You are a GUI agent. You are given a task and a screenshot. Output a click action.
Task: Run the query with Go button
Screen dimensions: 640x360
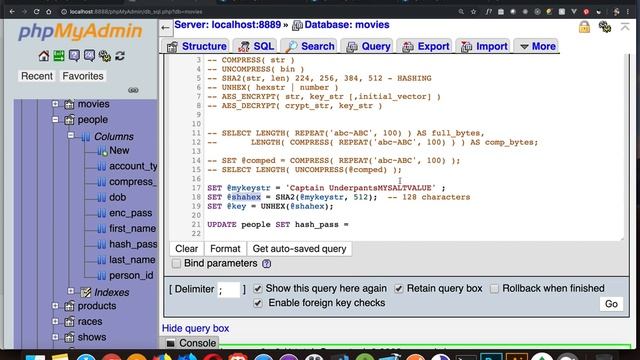tap(611, 304)
